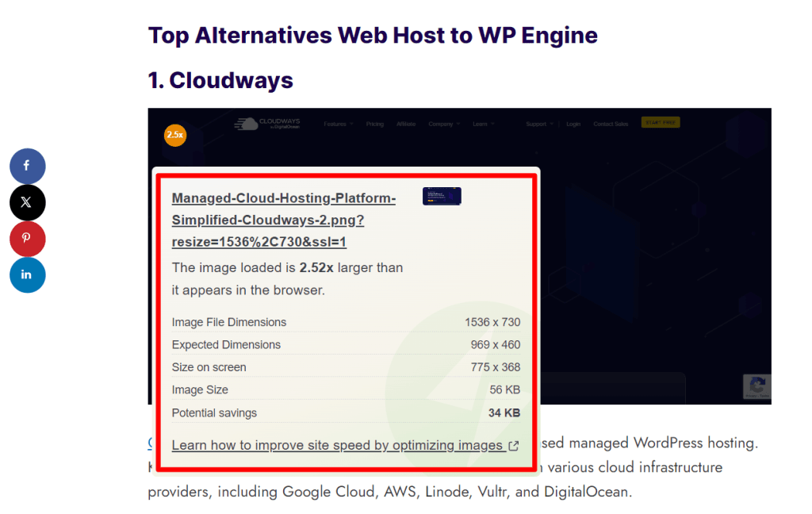Click the 'Image File Dimensions' label
The height and width of the screenshot is (514, 812).
click(x=229, y=322)
